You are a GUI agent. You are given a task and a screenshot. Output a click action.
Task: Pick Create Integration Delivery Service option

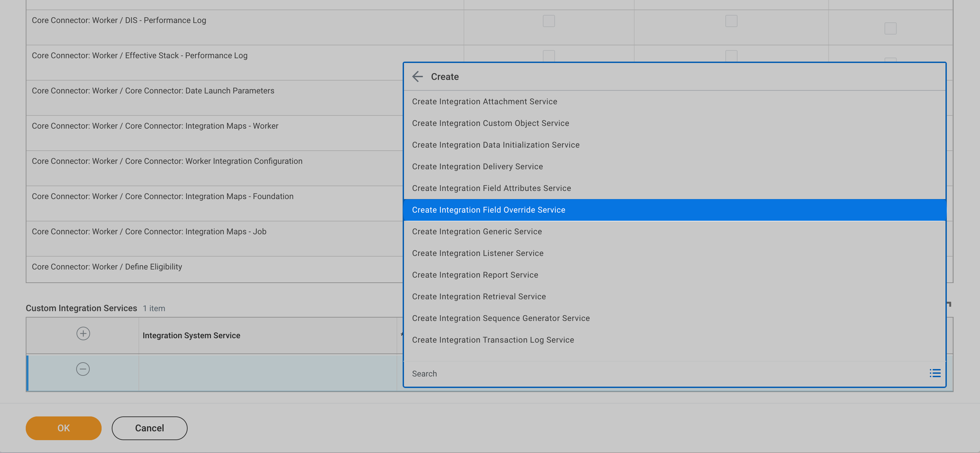point(477,167)
